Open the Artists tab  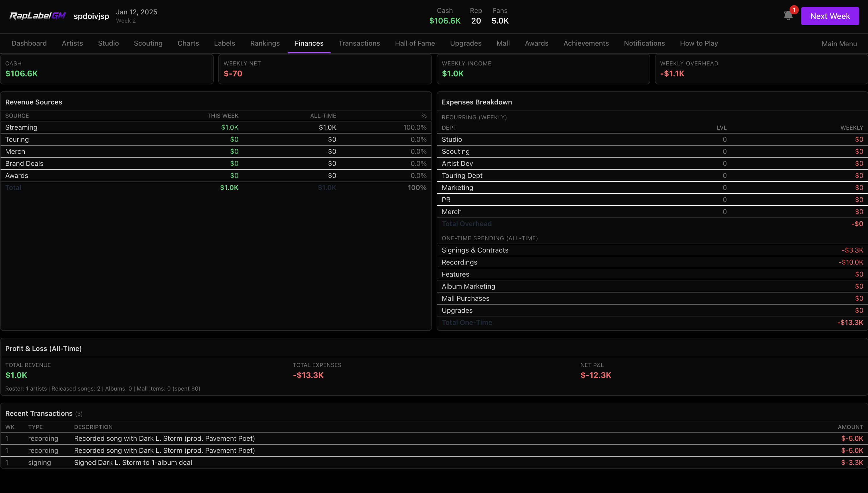pyautogui.click(x=72, y=43)
